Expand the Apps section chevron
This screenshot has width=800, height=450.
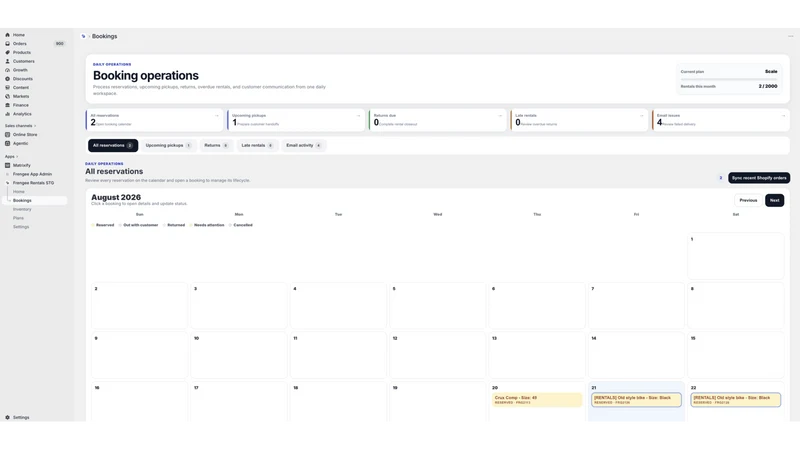pyautogui.click(x=17, y=157)
